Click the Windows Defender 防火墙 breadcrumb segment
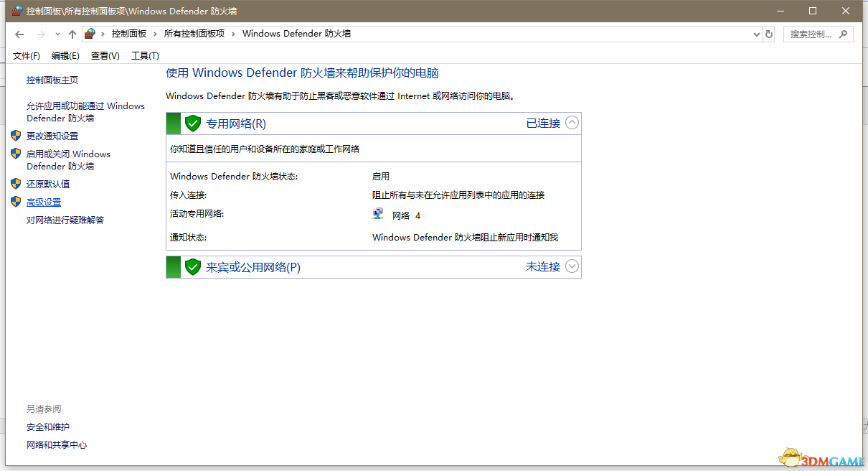Viewport: 868px width, 471px height. click(x=297, y=34)
